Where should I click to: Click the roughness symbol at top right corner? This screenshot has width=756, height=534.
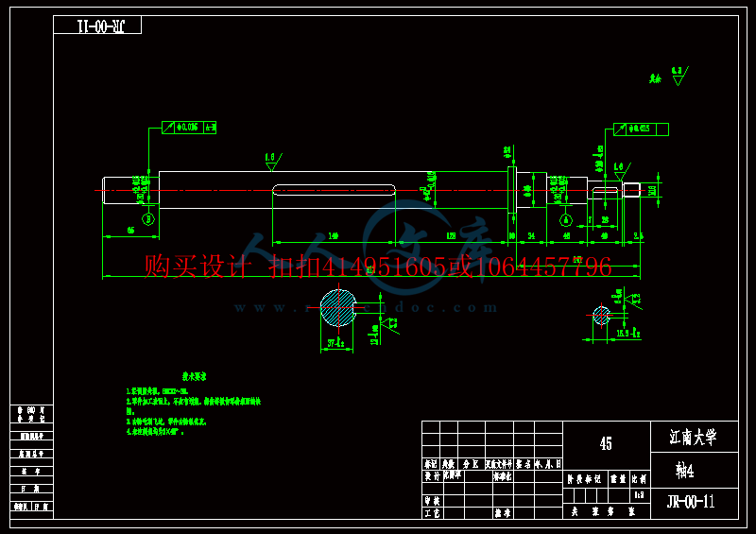click(679, 77)
